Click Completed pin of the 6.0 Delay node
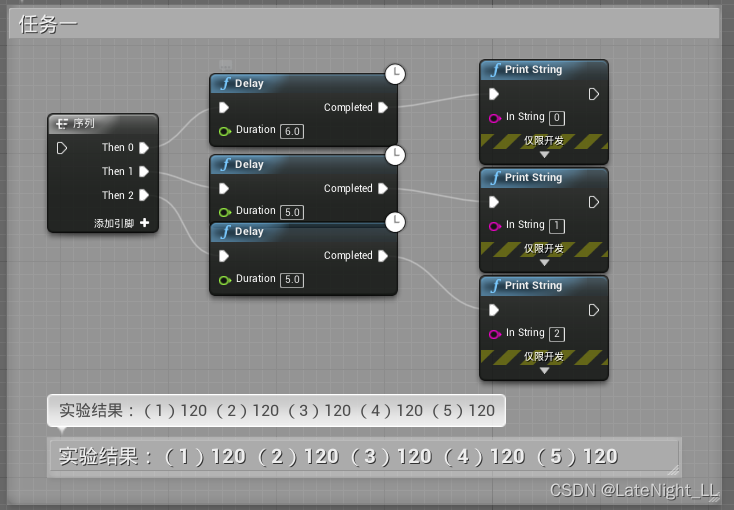 pos(383,108)
